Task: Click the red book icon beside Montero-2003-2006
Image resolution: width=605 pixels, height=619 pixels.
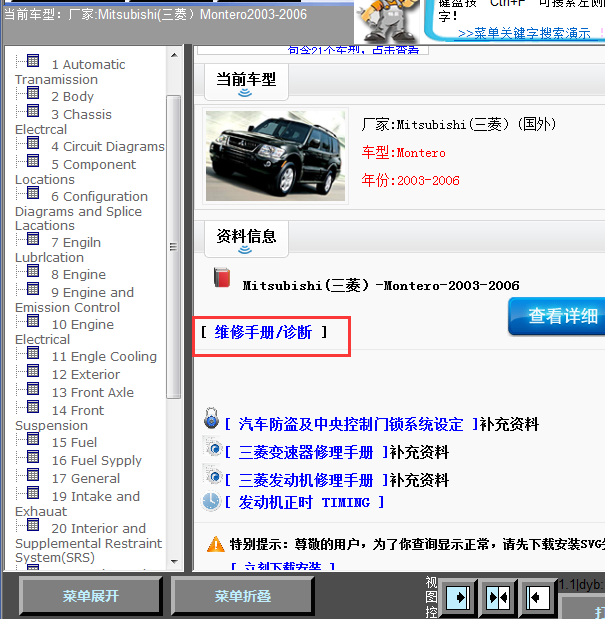Action: coord(222,278)
